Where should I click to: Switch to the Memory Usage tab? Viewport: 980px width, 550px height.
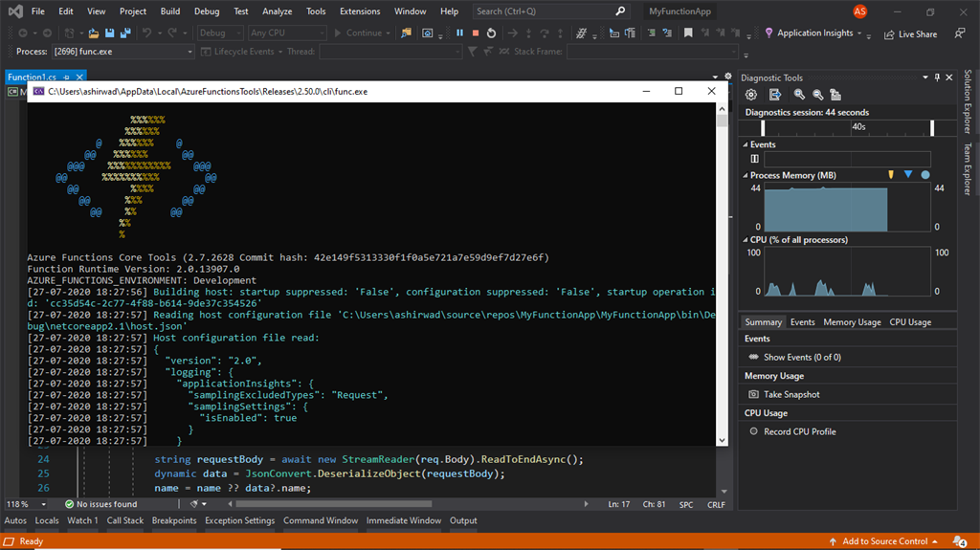coord(852,322)
